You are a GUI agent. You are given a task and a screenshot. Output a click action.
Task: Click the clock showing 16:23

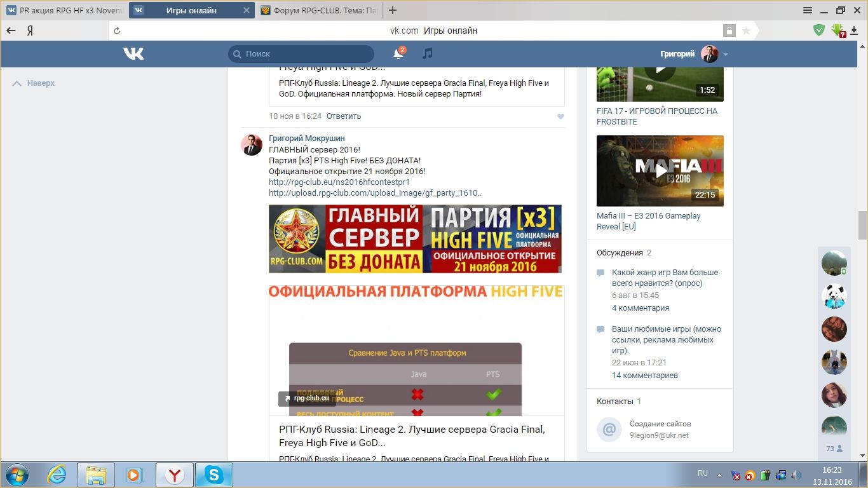(832, 470)
